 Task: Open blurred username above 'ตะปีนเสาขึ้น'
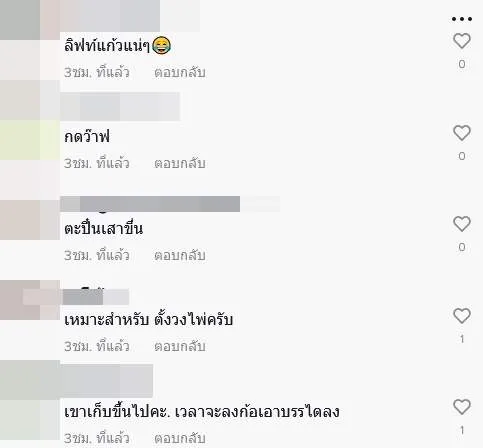pyautogui.click(x=170, y=204)
